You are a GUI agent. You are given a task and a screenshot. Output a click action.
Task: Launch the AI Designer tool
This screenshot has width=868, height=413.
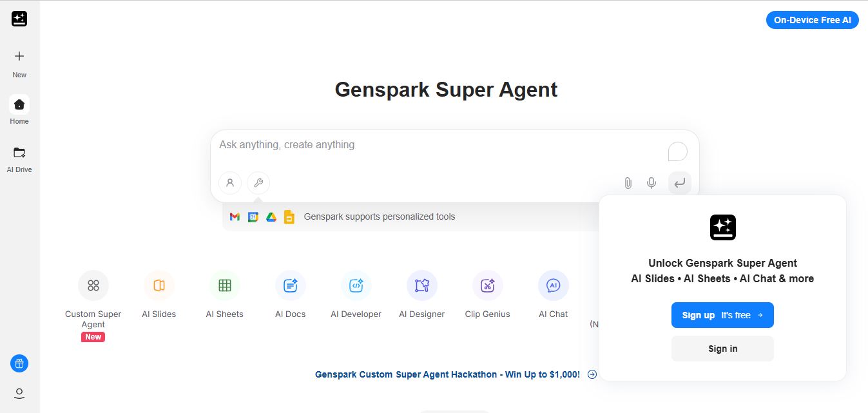[421, 285]
